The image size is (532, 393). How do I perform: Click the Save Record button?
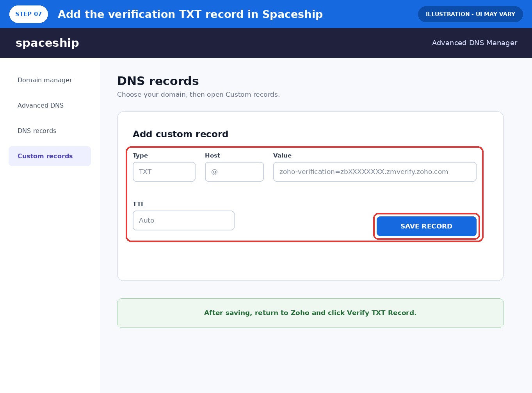(426, 226)
